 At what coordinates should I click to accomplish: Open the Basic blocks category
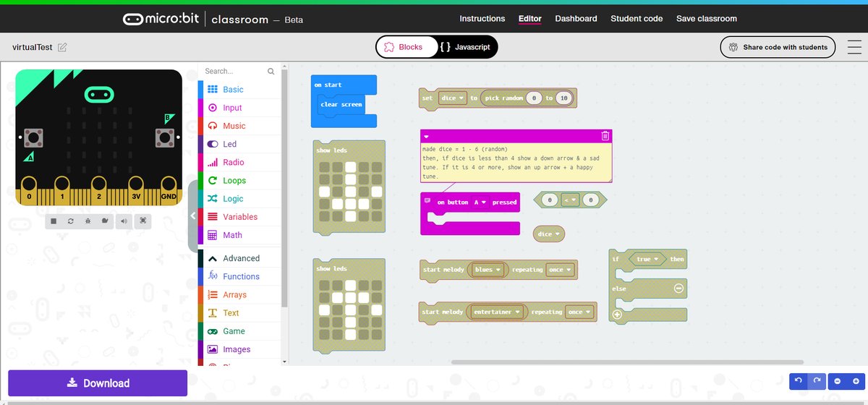pos(239,90)
